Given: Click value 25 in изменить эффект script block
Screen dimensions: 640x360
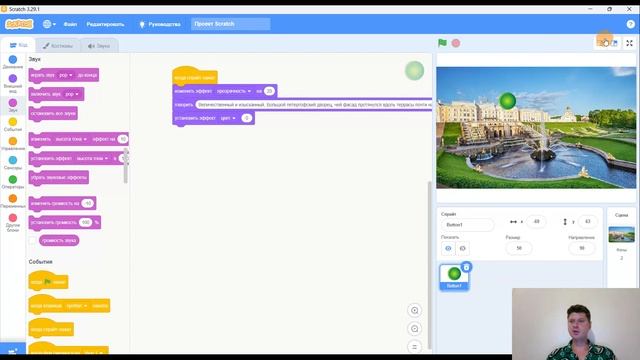Looking at the screenshot, I should coord(269,91).
